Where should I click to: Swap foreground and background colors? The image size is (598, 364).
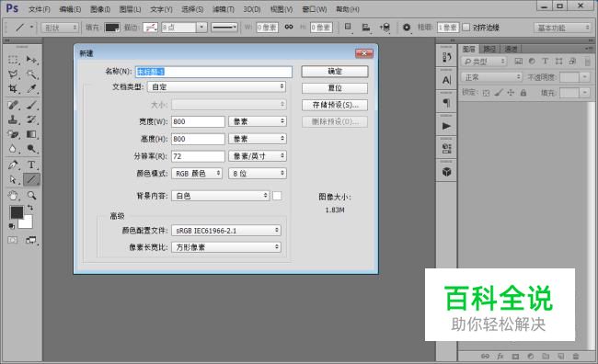[29, 208]
